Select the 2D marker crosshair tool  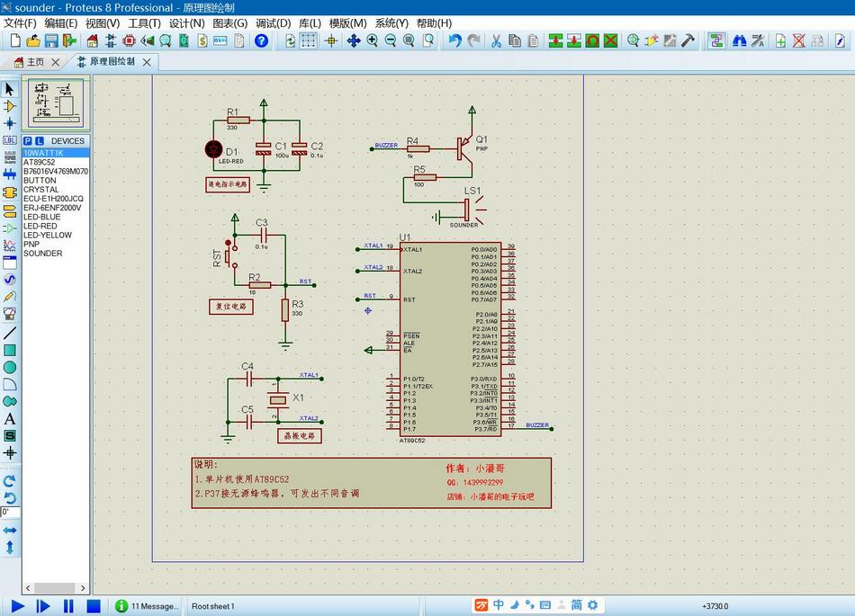pos(9,452)
